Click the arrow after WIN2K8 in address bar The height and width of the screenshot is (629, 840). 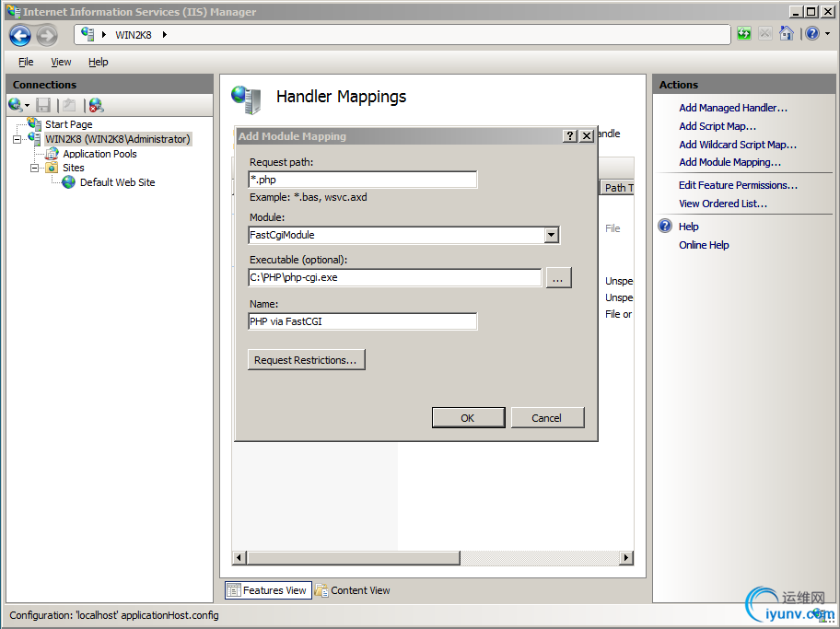[165, 35]
